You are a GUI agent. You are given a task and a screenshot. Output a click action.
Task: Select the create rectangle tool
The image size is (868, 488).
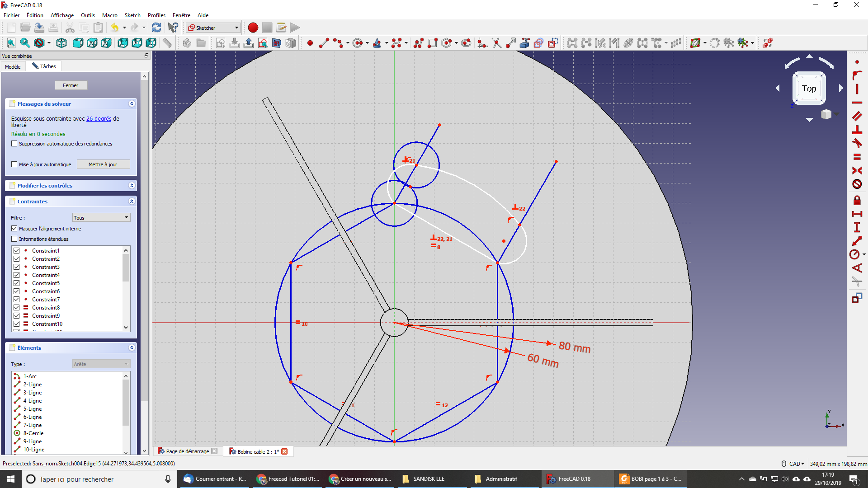(x=433, y=43)
